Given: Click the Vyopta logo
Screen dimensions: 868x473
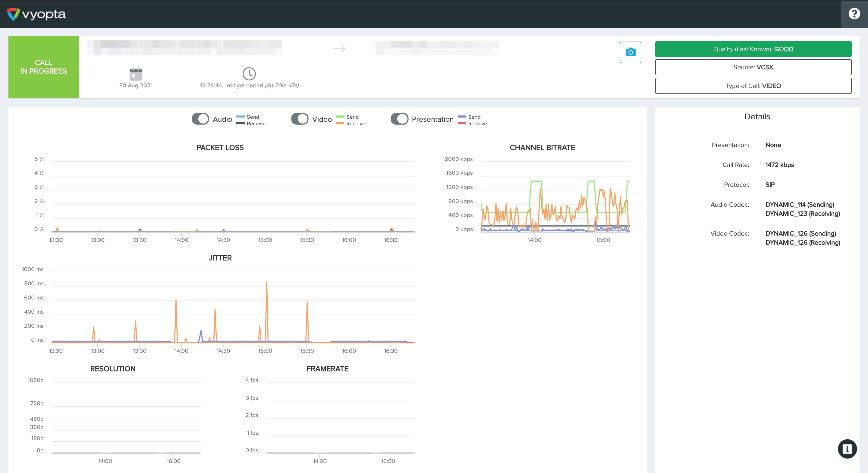Looking at the screenshot, I should [x=36, y=14].
